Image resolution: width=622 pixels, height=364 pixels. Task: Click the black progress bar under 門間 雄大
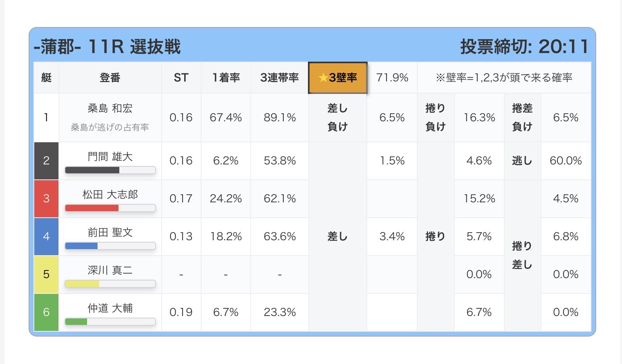(110, 171)
